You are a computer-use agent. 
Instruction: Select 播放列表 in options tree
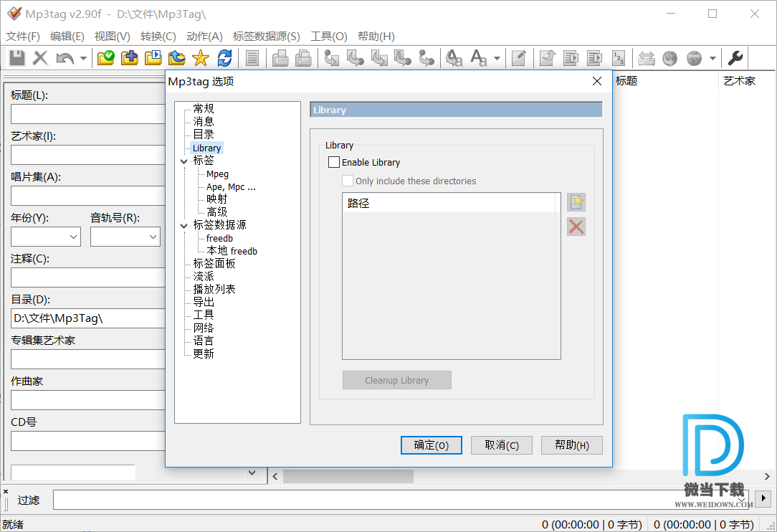214,289
